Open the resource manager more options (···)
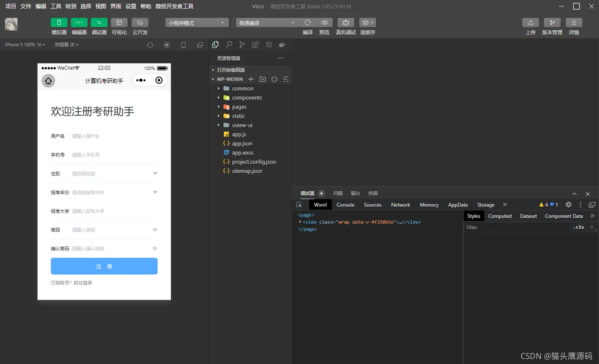The image size is (599, 364). (281, 58)
